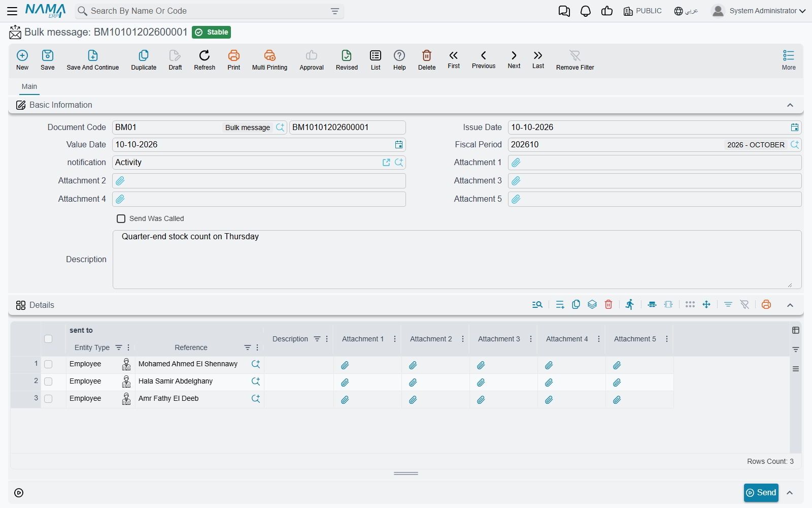Switch to the Main tab
Screen dimensions: 812x508
click(29, 87)
